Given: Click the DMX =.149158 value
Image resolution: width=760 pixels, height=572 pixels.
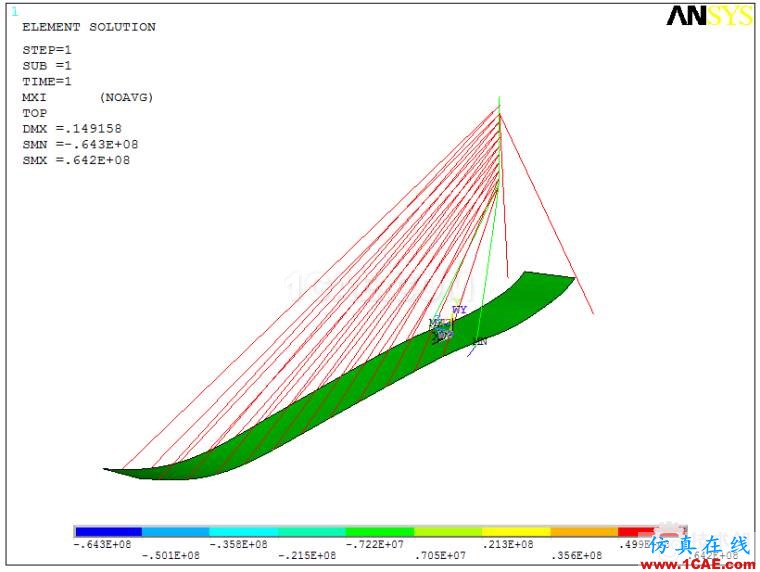Looking at the screenshot, I should tap(72, 129).
